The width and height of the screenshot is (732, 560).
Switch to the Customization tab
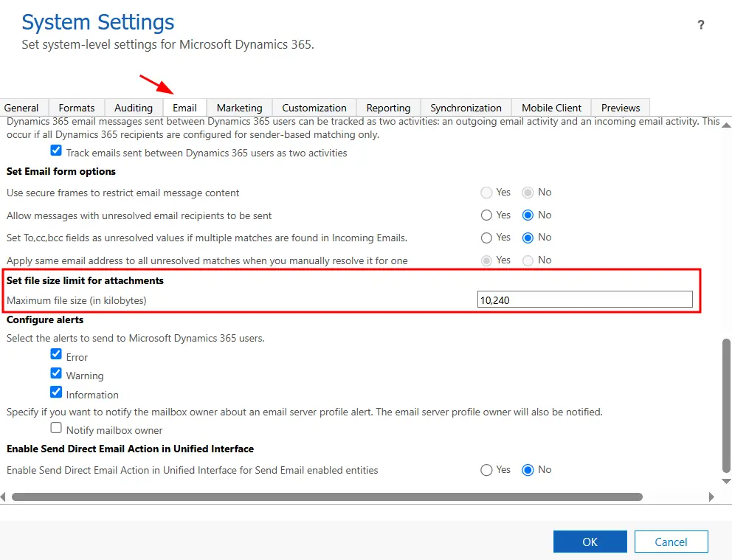point(314,108)
